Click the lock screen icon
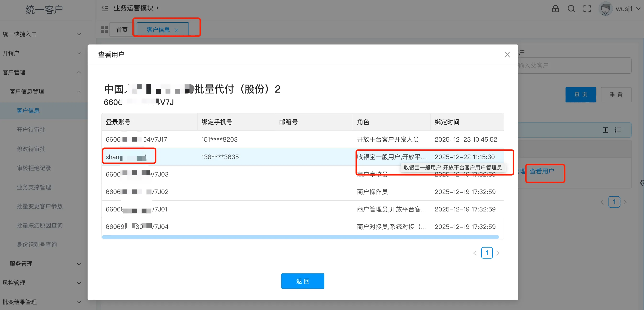 [555, 9]
